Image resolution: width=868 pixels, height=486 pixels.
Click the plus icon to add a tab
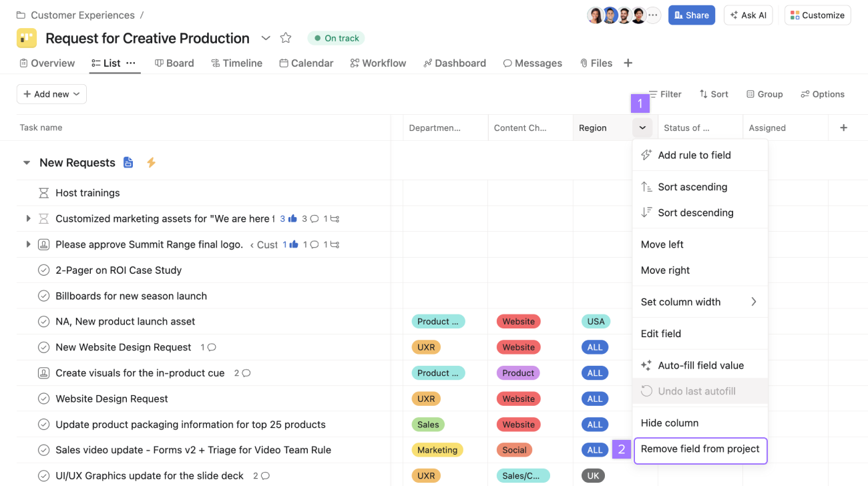coord(628,63)
